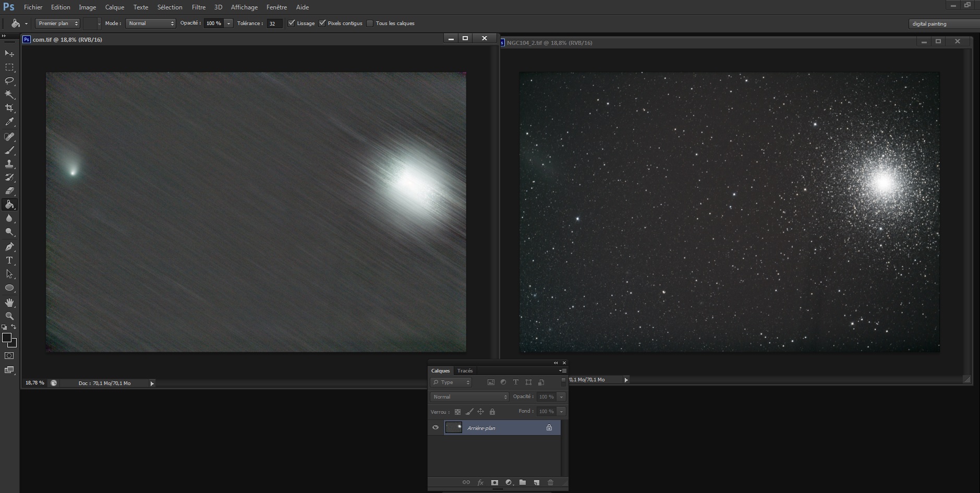Select the Zoom tool
The width and height of the screenshot is (980, 493).
9,316
